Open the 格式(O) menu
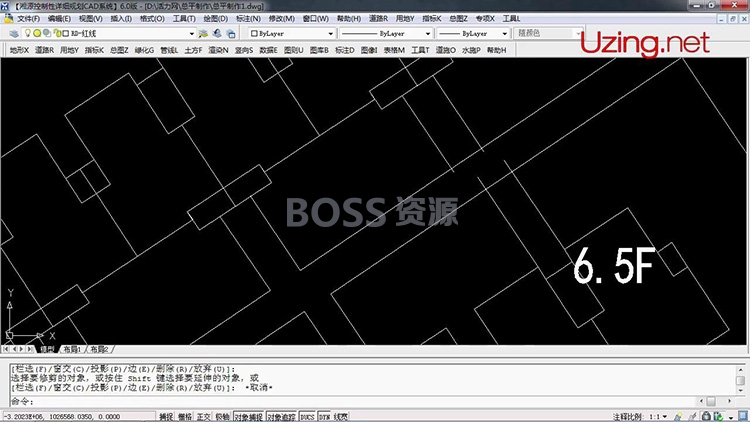The width and height of the screenshot is (750, 422). tap(152, 19)
